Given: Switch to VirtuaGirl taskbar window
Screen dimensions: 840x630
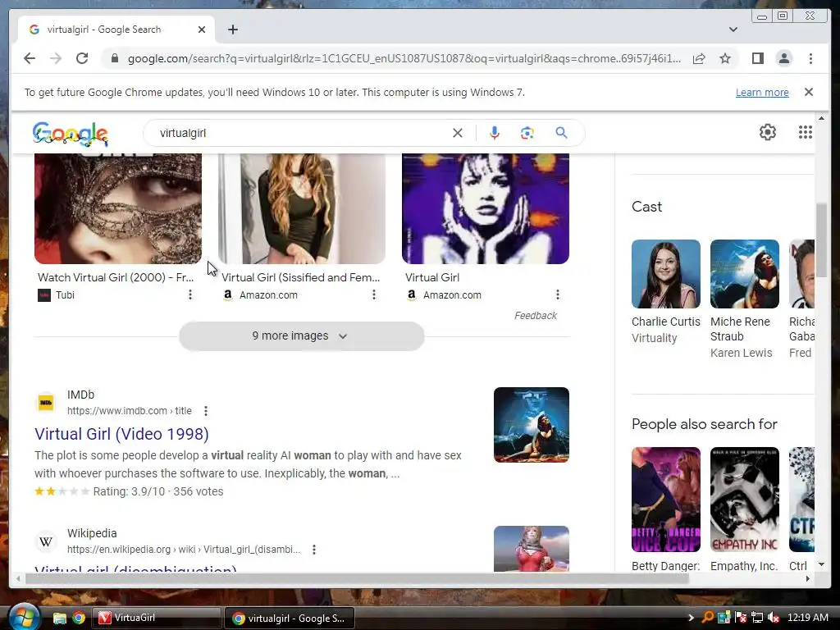Looking at the screenshot, I should [x=157, y=618].
